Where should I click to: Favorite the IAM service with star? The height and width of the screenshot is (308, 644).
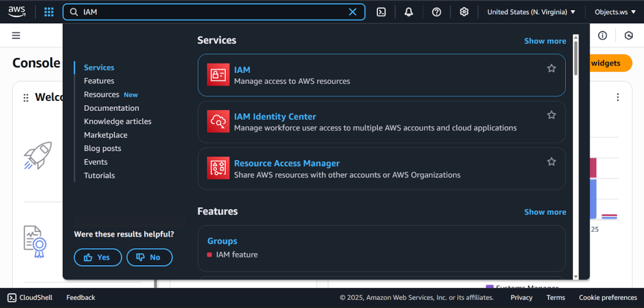point(552,69)
